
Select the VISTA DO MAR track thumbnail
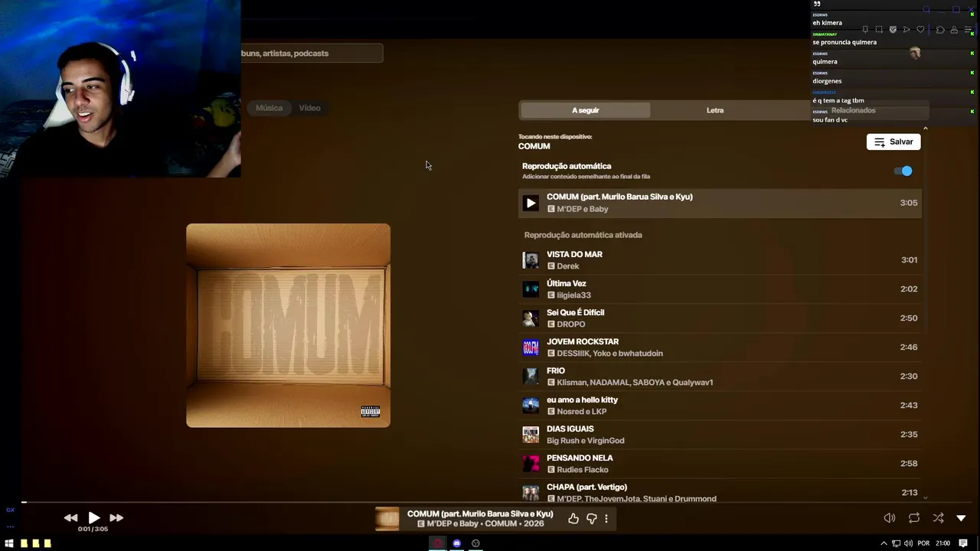tap(531, 260)
